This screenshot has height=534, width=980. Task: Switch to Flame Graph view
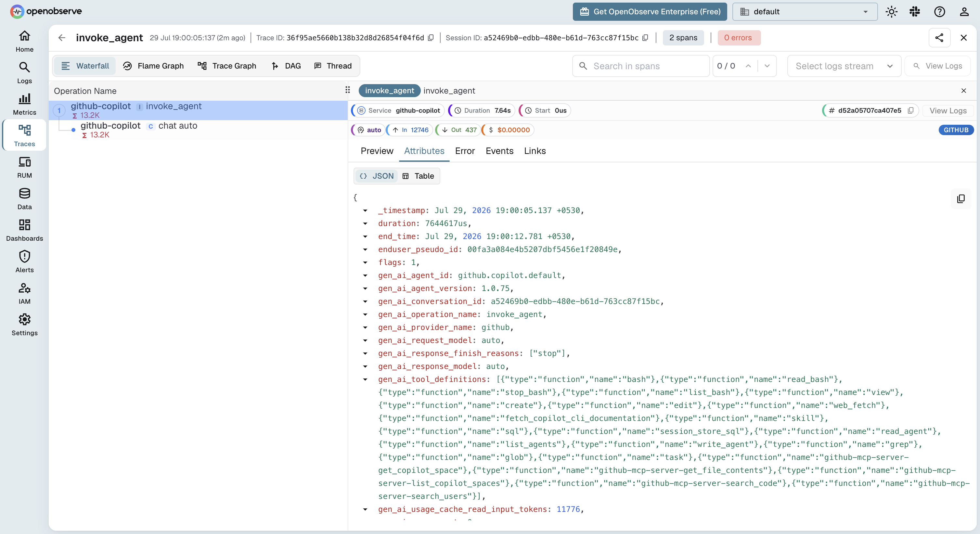153,66
